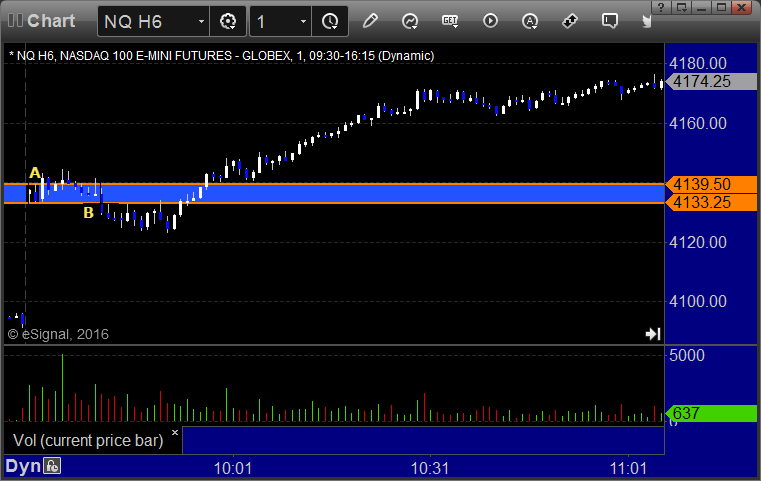Open the GET studies toolbar icon
The image size is (761, 481).
pos(450,21)
